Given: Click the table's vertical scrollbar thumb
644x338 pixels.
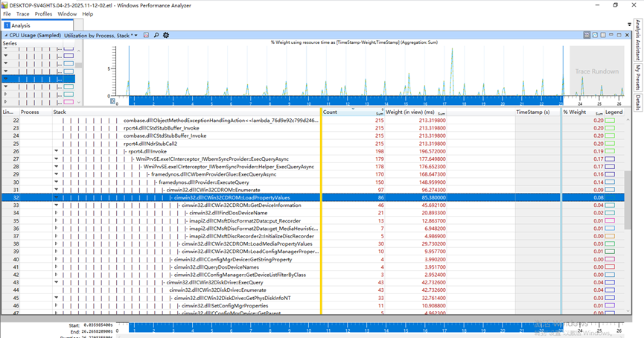Looking at the screenshot, I should [627, 200].
